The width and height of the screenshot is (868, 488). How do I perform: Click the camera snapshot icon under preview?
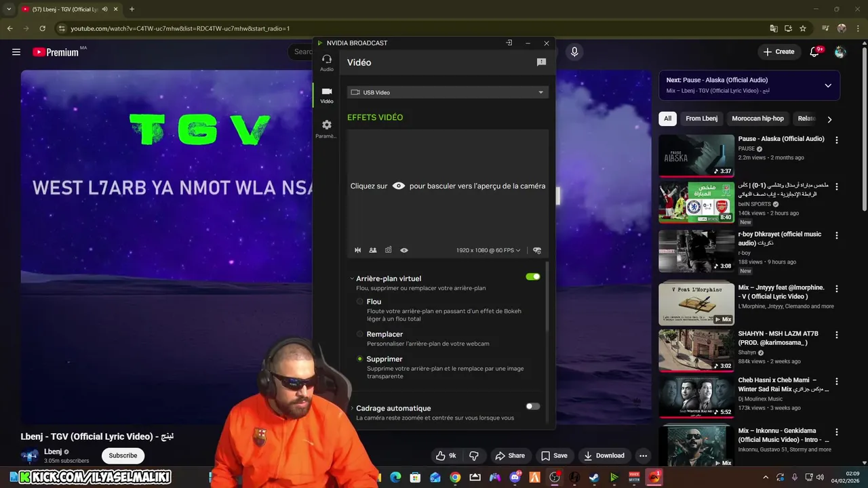(x=389, y=250)
